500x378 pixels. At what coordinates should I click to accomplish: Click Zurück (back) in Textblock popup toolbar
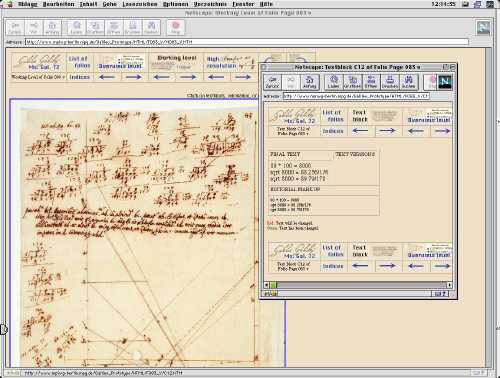click(x=272, y=82)
